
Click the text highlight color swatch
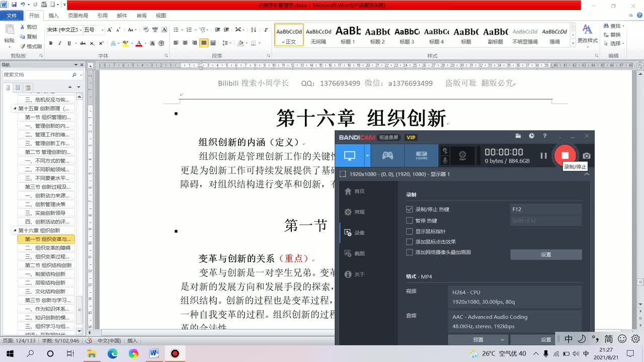pos(125,43)
